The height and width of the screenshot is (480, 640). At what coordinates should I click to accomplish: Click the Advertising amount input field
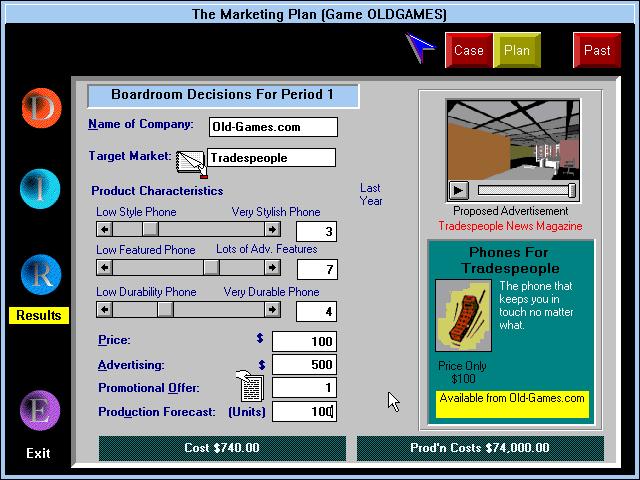pos(304,364)
